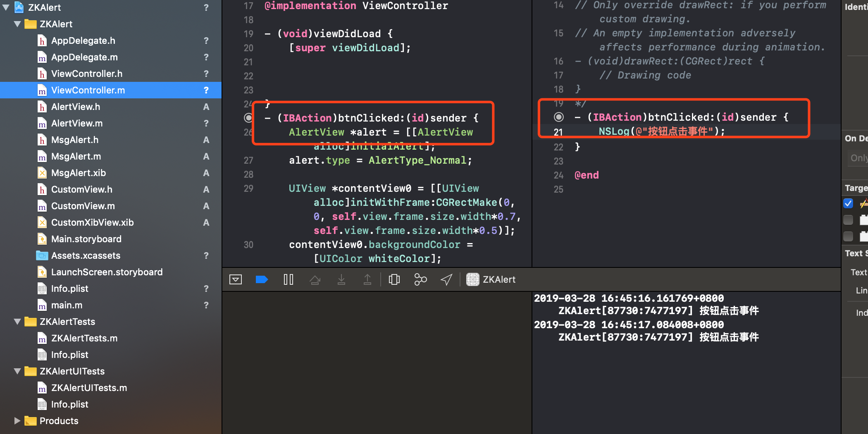Click the LaunchScreen.storyboard file icon
Screen dimensions: 868x434
point(42,272)
